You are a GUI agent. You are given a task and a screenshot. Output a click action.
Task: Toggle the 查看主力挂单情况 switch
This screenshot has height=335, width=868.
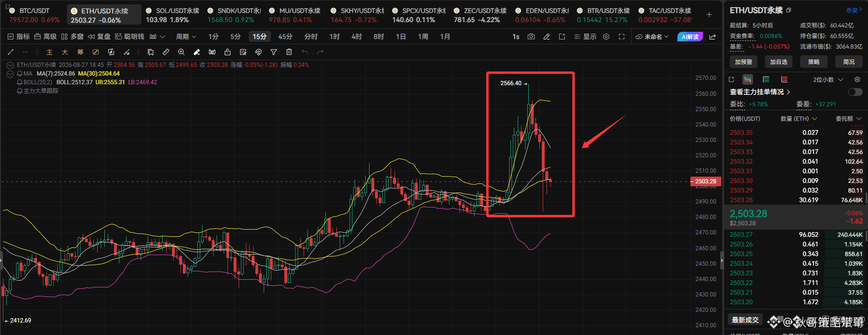855,92
